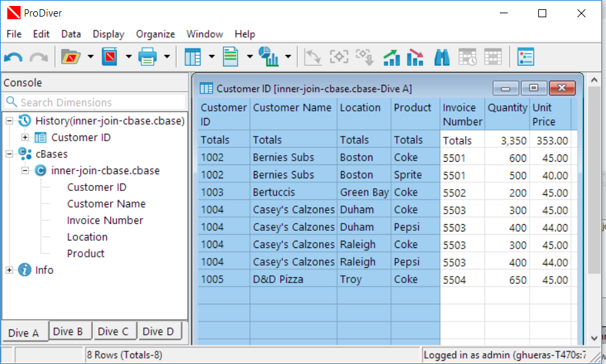Viewport: 606px width, 364px height.
Task: Click the Print toolbar icon
Action: pos(147,57)
